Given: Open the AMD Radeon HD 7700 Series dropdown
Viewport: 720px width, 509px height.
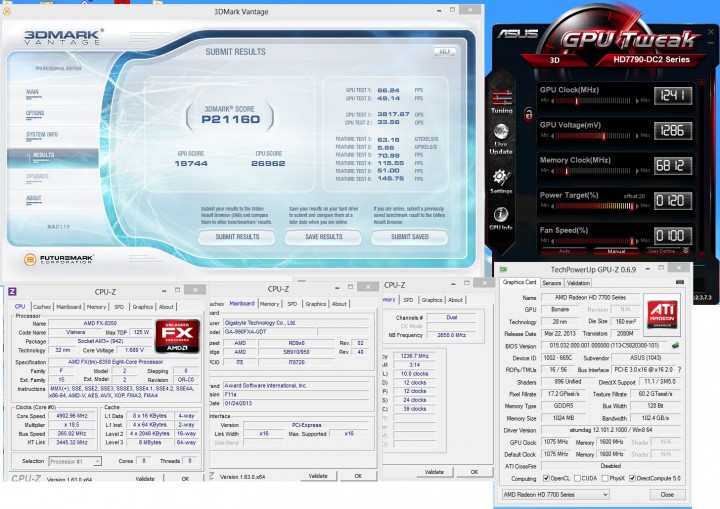Looking at the screenshot, I should click(x=556, y=494).
